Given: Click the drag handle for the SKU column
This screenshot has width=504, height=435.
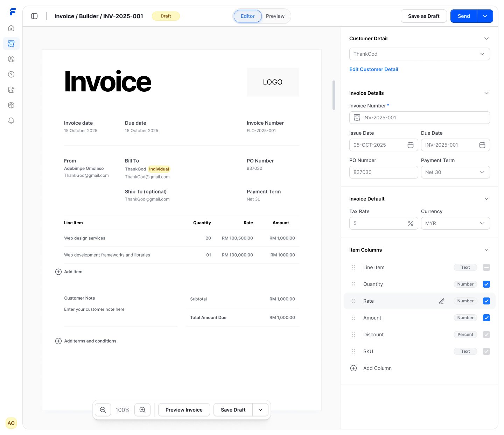Looking at the screenshot, I should (353, 351).
